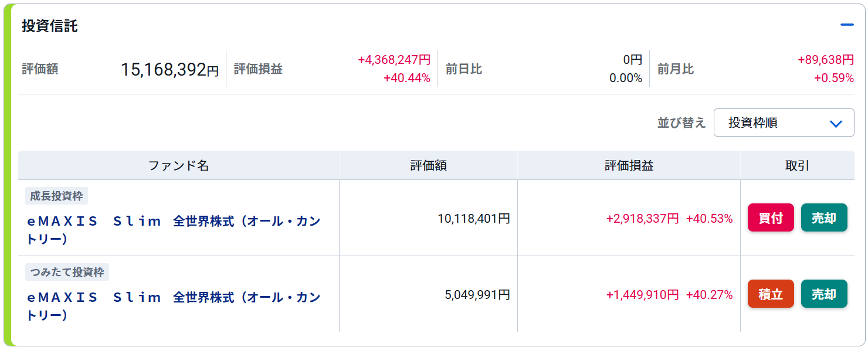Image resolution: width=868 pixels, height=347 pixels.
Task: Click the 評価額 table column header
Action: click(428, 166)
